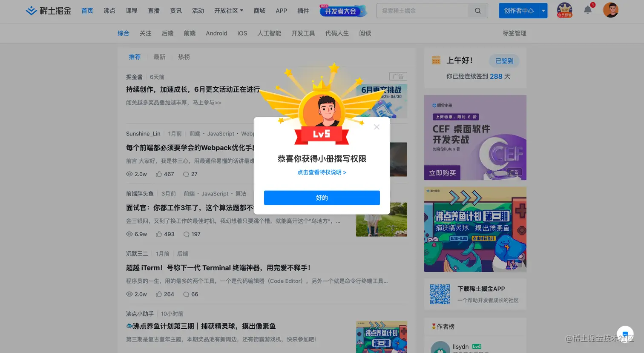Open article 沸点养鱼计划第三期 捕获精灵球
This screenshot has width=644, height=353.
201,326
